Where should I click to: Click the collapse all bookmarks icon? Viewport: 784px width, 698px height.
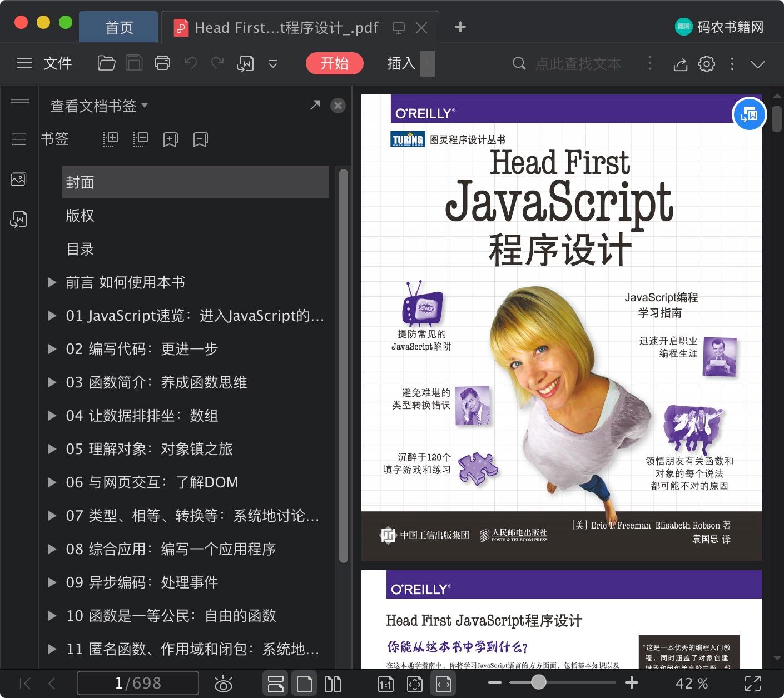tap(141, 139)
